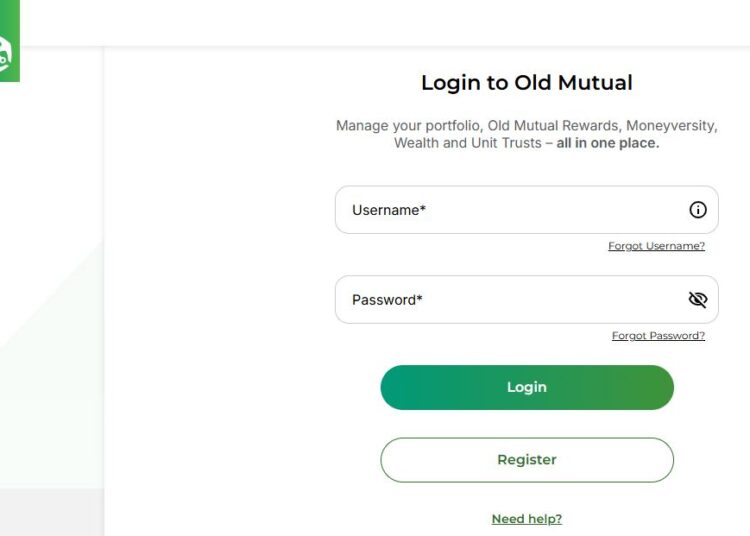
Task: Click the gray strip at the bottom left
Action: click(x=50, y=512)
